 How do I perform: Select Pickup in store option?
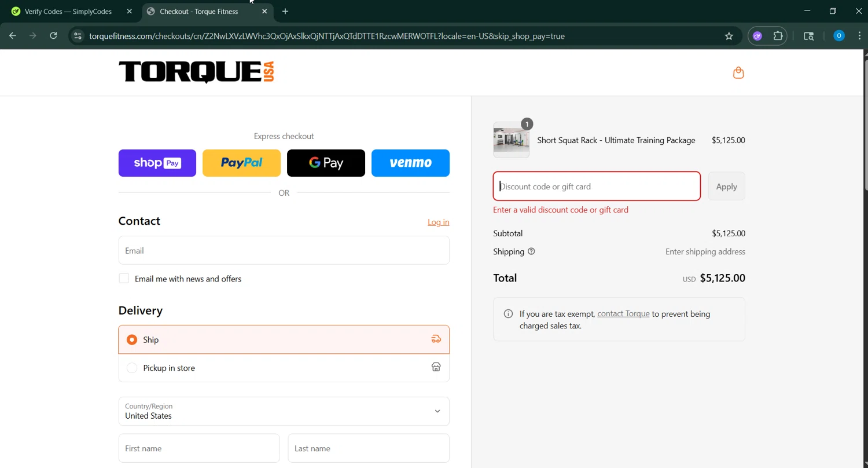(284, 368)
